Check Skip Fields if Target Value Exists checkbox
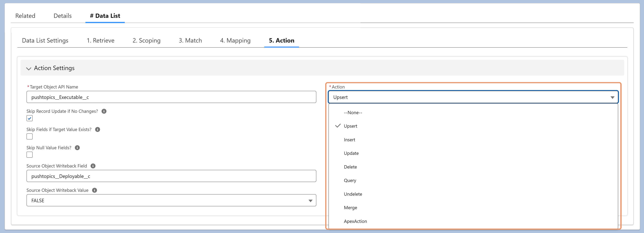This screenshot has height=233, width=644. tap(30, 136)
